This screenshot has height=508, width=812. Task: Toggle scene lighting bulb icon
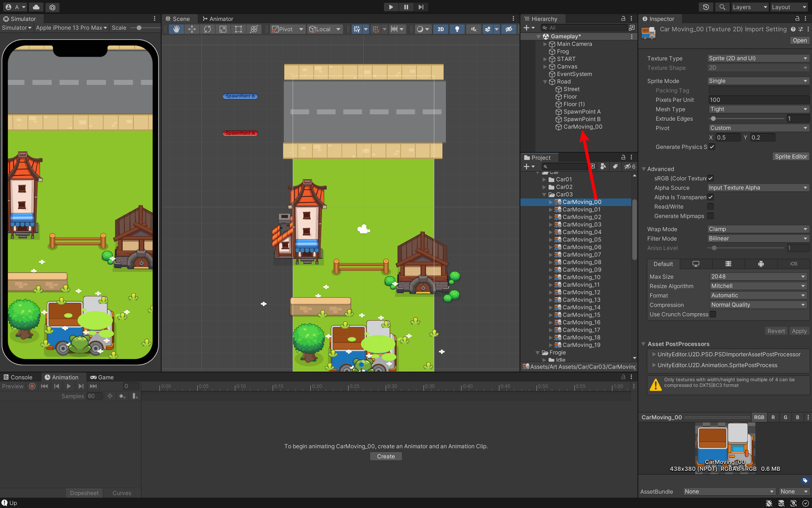coord(457,29)
